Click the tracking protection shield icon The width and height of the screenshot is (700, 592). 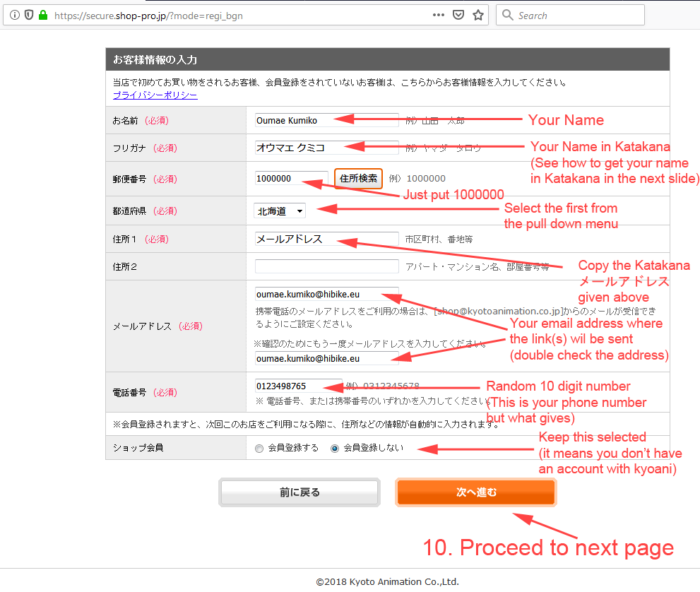pos(29,15)
